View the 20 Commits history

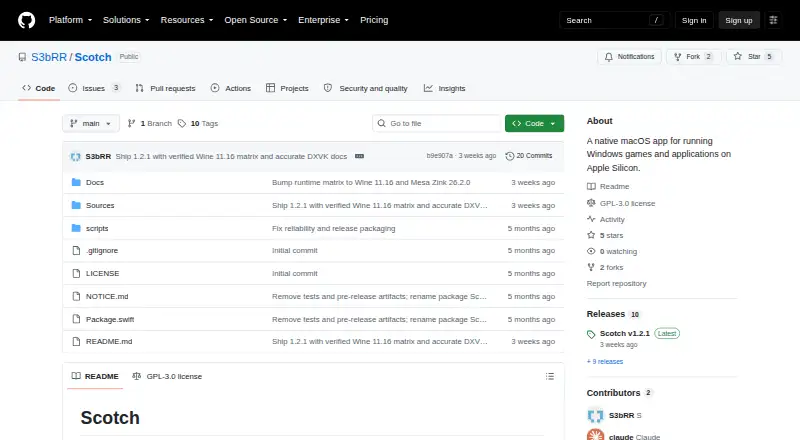pyautogui.click(x=529, y=156)
